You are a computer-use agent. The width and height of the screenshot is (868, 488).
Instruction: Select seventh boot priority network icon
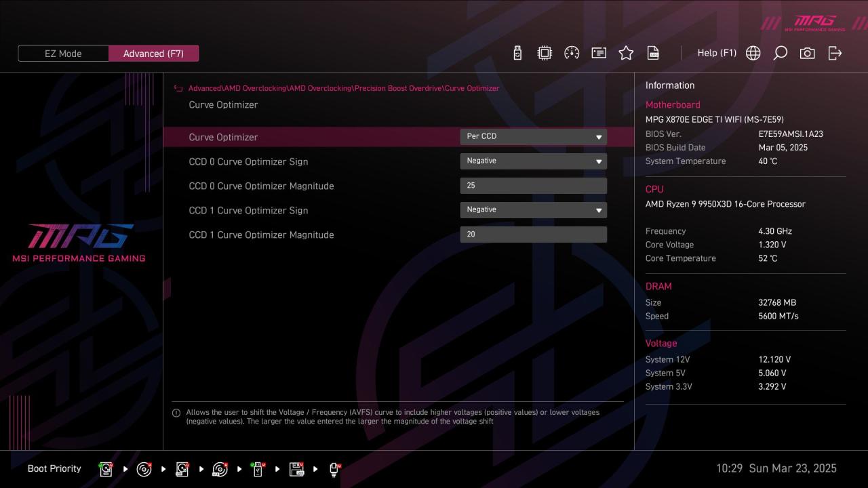click(x=334, y=469)
